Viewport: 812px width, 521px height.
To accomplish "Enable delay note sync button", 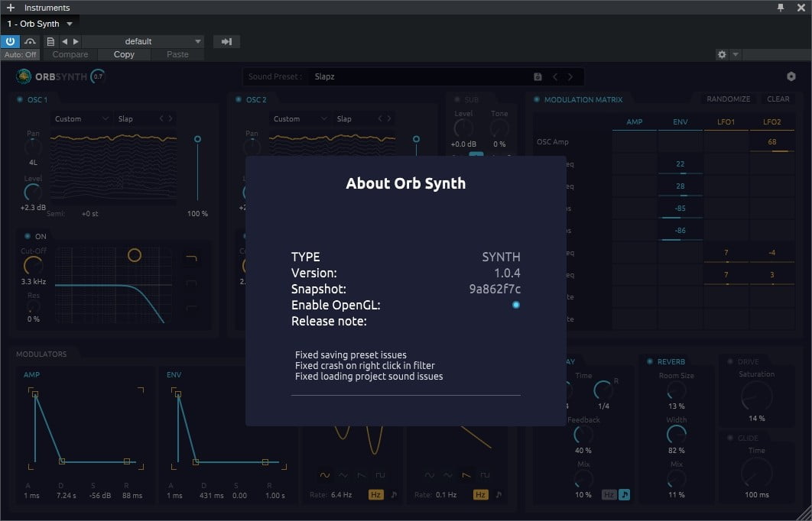I will pyautogui.click(x=624, y=494).
